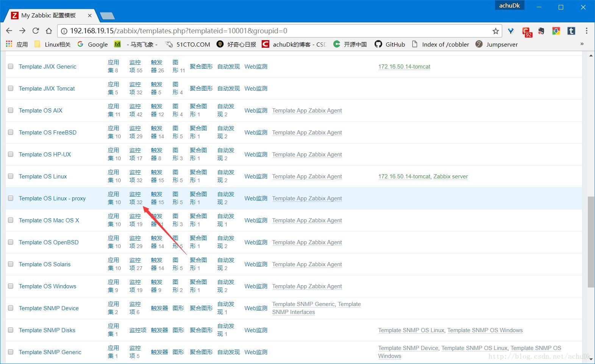Open Template OS Linux - proxy template

(52, 198)
